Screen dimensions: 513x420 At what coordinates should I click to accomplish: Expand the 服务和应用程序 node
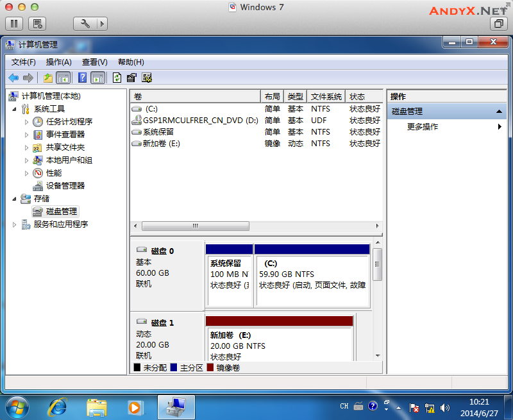14,224
